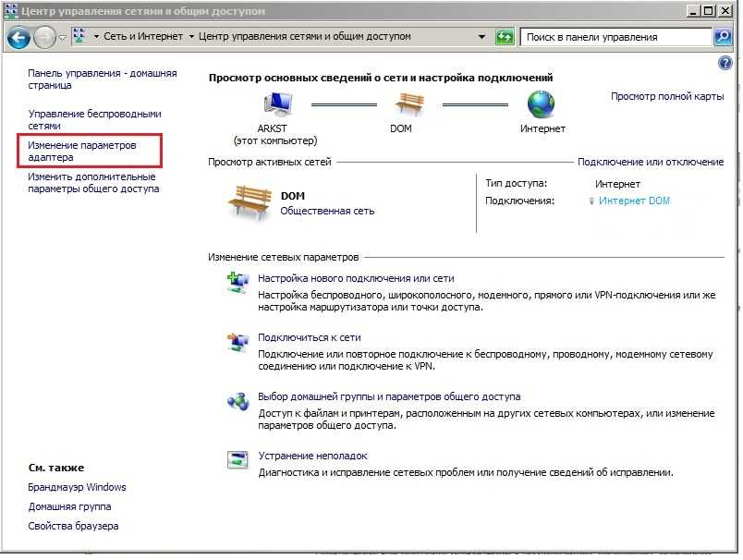The height and width of the screenshot is (560, 743).
Task: Click the Поиск в панели управления field
Action: pyautogui.click(x=615, y=37)
